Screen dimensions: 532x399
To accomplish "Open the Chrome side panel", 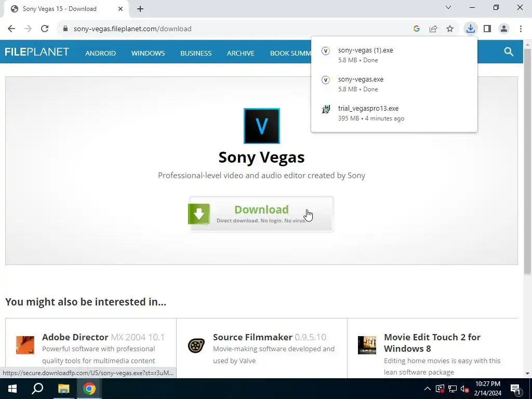I will coord(487,29).
